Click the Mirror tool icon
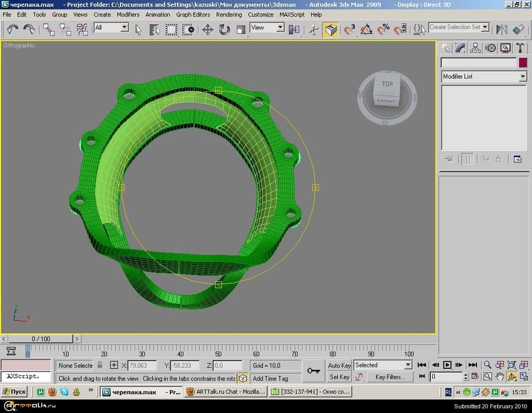 [501, 30]
